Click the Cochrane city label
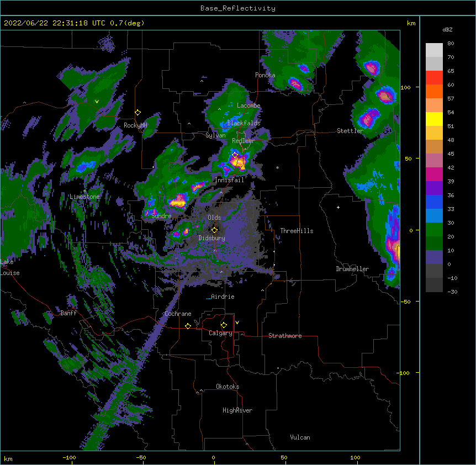Screen dimensions: 476x465 coord(178,314)
